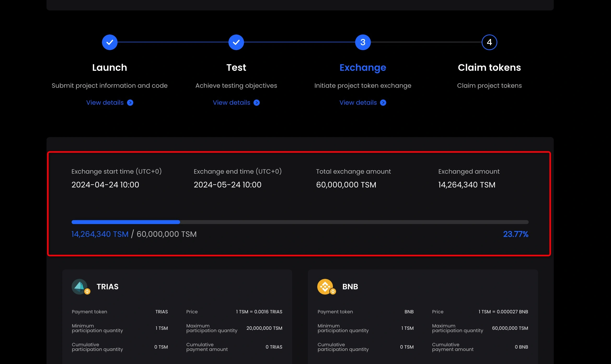Click the Launch step heading

(x=109, y=68)
